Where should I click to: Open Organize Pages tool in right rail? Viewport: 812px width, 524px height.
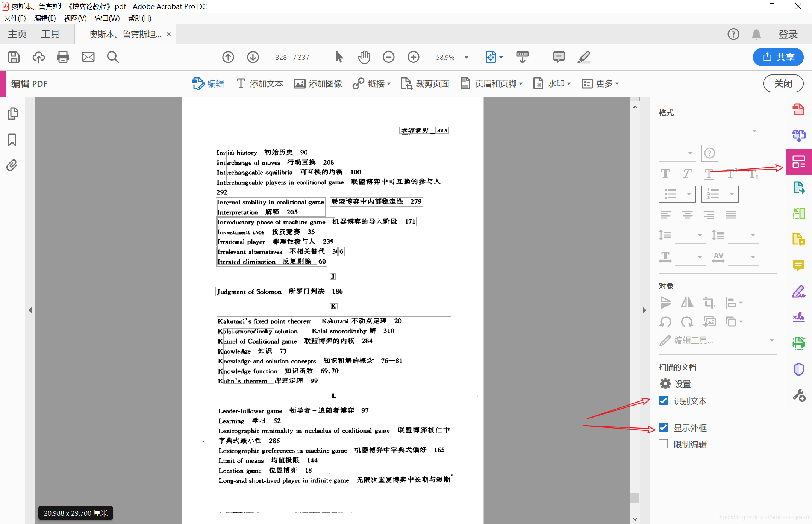(x=798, y=214)
